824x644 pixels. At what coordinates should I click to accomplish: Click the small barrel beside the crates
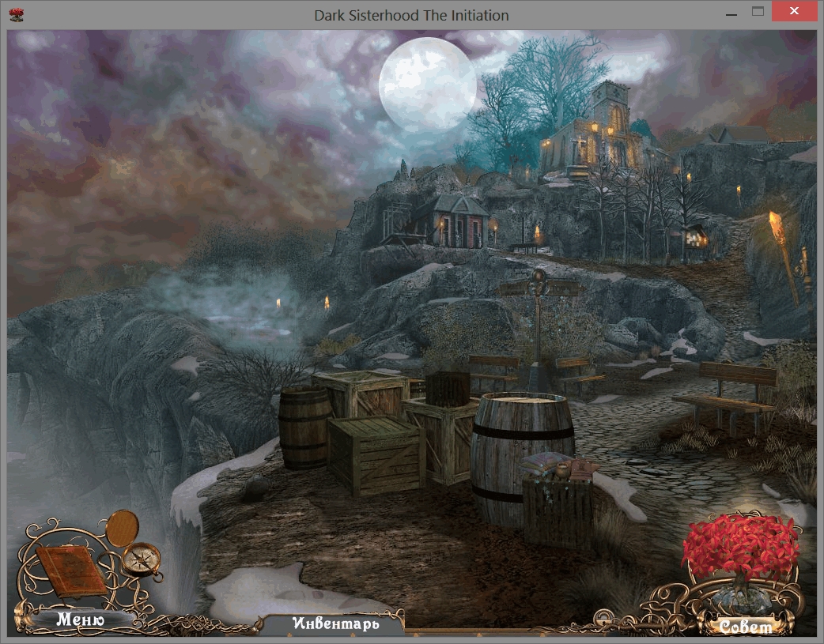pyautogui.click(x=304, y=428)
